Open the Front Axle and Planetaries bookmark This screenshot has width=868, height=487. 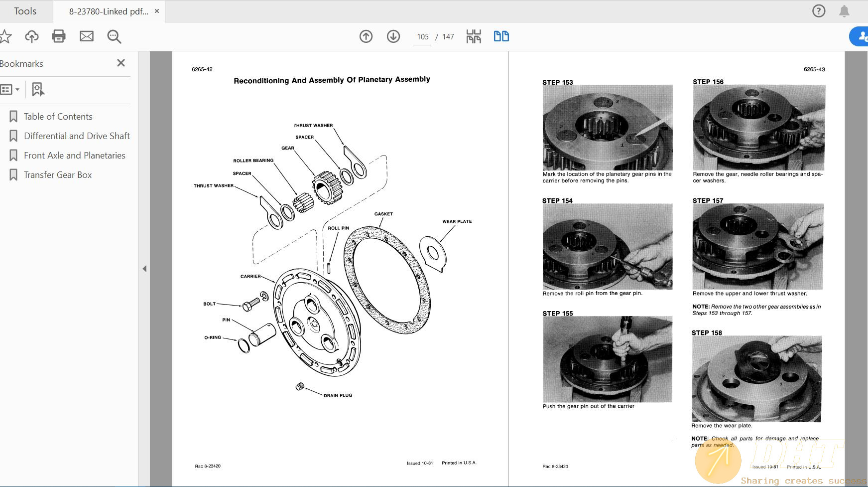tap(74, 155)
